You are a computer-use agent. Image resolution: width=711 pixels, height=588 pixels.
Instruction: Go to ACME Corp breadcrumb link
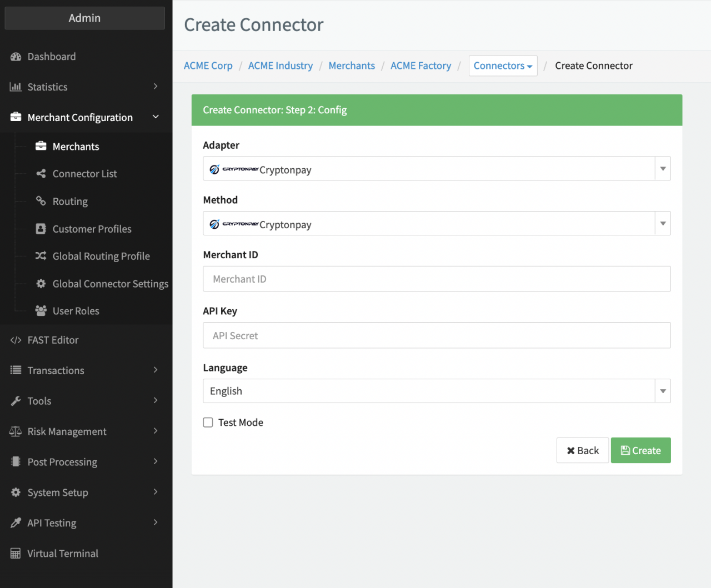208,66
